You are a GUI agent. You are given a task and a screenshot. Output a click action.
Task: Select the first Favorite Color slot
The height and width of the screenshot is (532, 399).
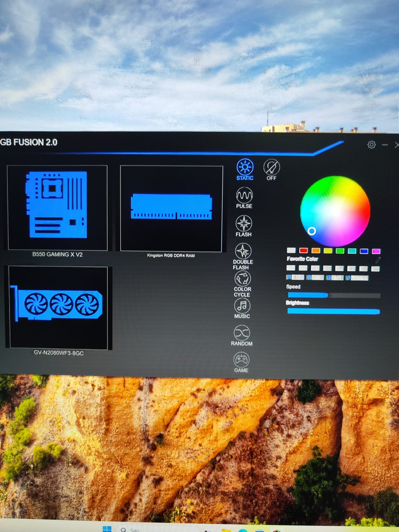[291, 268]
